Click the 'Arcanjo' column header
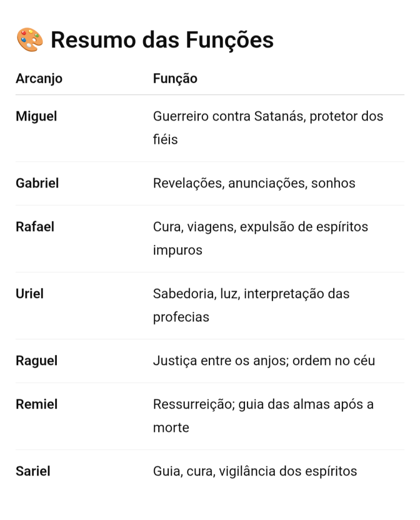The image size is (420, 520). (x=39, y=79)
